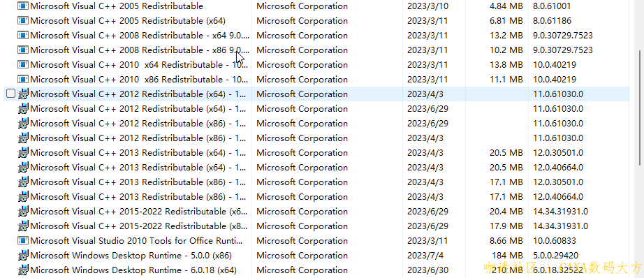Click icon of Visual C++ 2008 x86 entry

click(23, 50)
